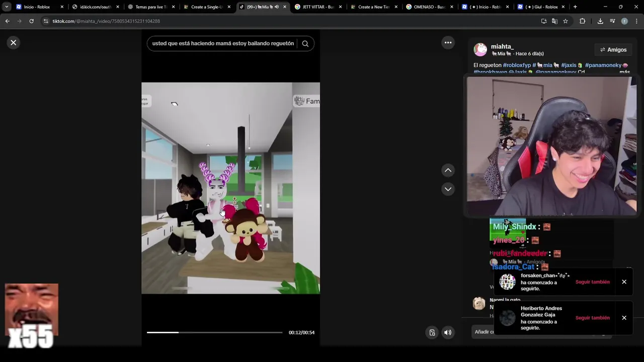Switch to the 'Create a New Tier' tab

(x=373, y=7)
